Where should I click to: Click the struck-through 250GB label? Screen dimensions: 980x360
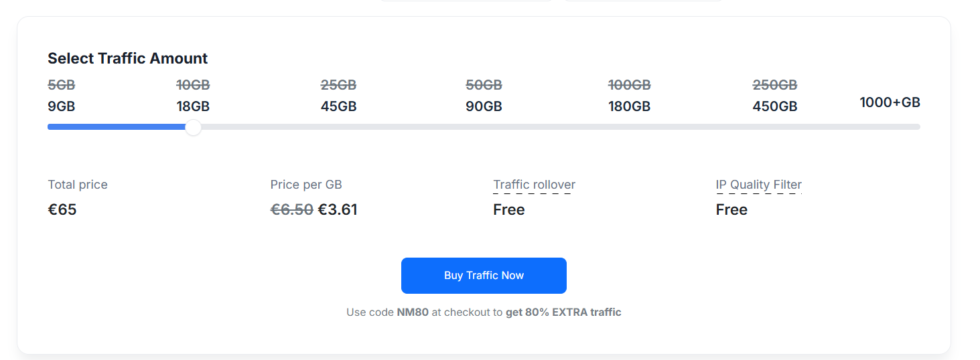[x=774, y=85]
